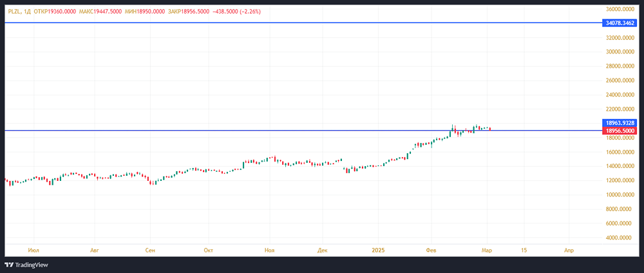Click the Дек date on time axis
This screenshot has width=644, height=273.
click(323, 250)
